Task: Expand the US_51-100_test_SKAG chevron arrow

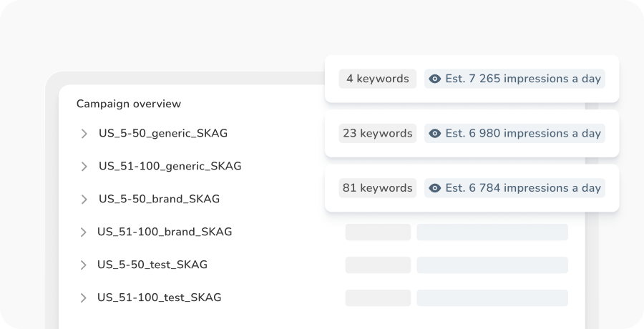Action: pyautogui.click(x=84, y=298)
